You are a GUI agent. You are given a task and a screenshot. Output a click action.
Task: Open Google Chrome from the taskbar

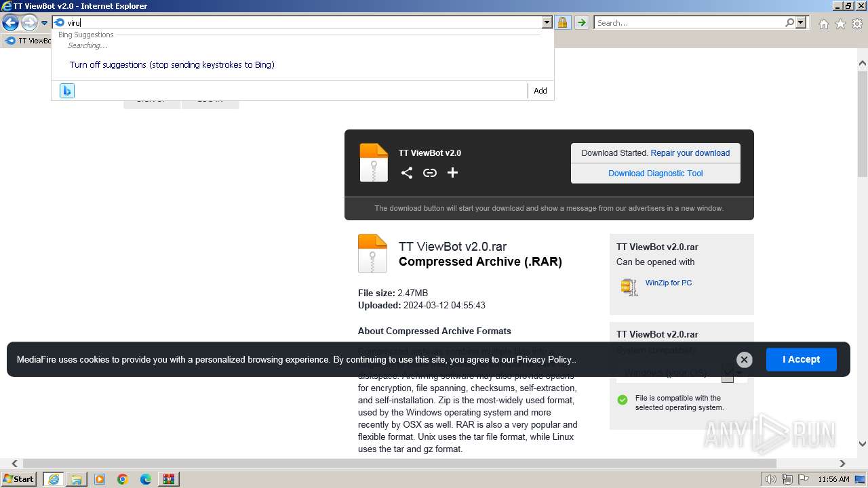tap(123, 479)
